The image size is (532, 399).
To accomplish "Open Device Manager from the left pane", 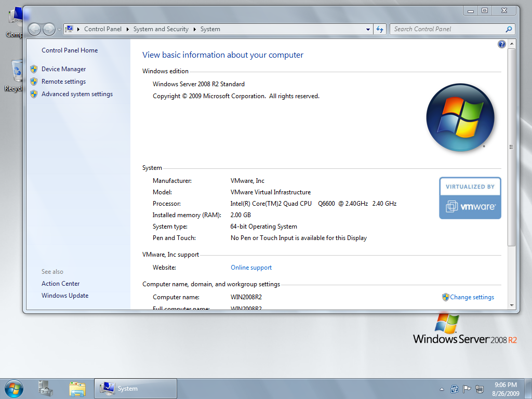I will click(x=63, y=69).
